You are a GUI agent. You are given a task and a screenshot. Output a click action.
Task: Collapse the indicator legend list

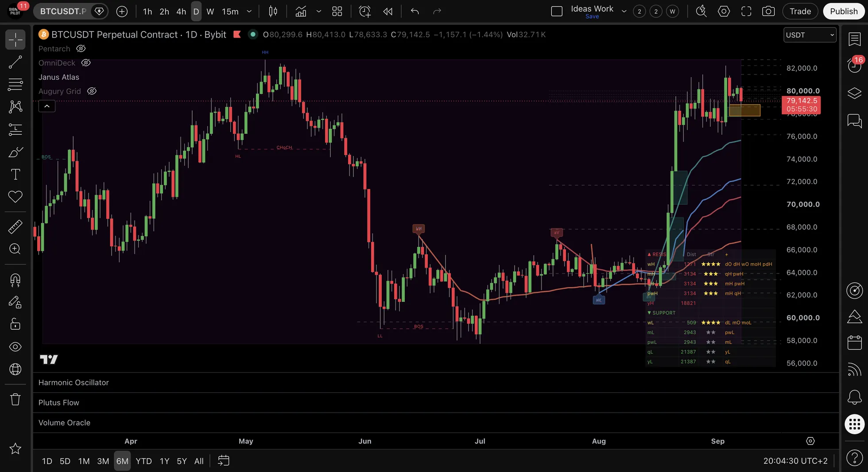(47, 106)
